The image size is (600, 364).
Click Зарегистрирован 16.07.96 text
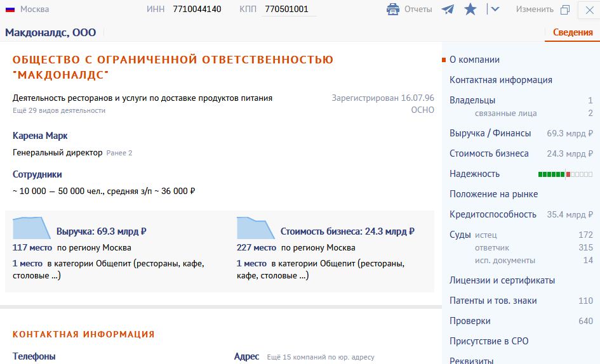coord(383,98)
